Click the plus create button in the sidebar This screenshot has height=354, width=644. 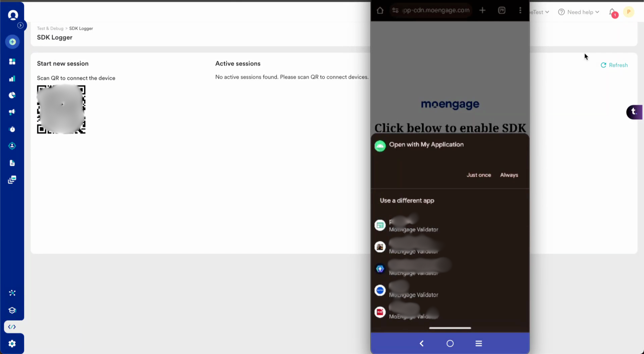(12, 42)
